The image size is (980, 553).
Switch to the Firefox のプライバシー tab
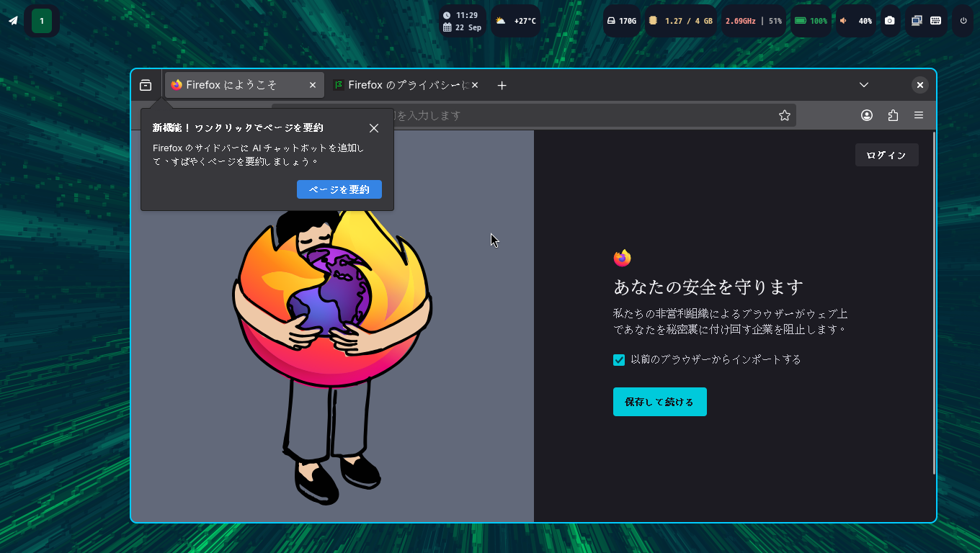tap(406, 85)
